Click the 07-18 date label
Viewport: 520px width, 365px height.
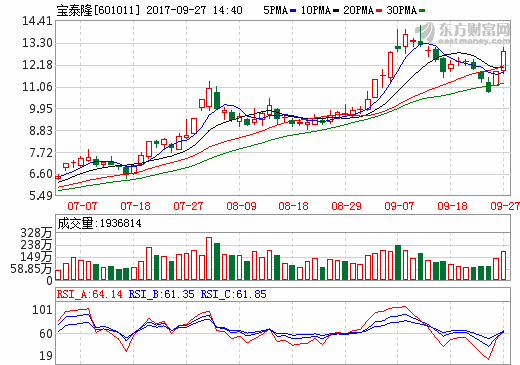coord(135,206)
